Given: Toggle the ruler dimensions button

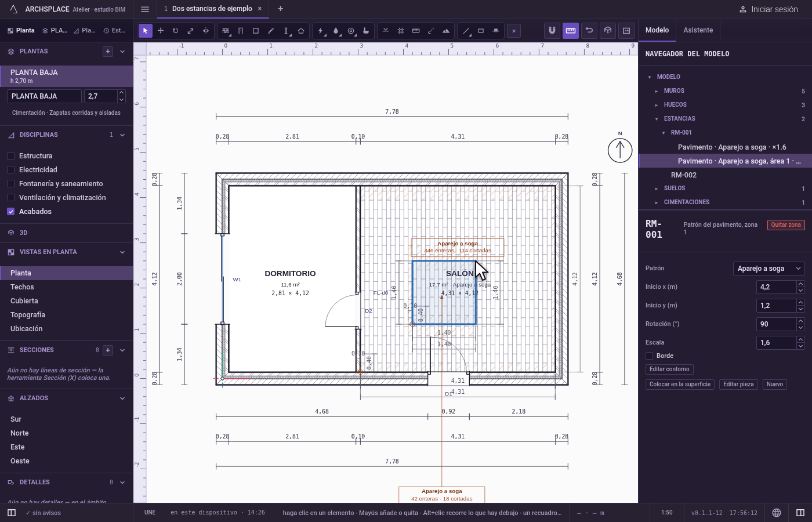Looking at the screenshot, I should coord(571,30).
